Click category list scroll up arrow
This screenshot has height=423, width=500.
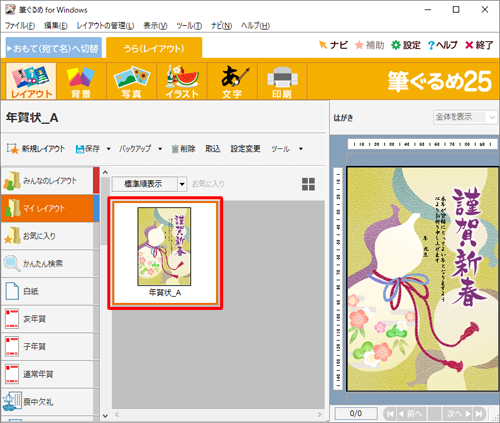click(105, 172)
